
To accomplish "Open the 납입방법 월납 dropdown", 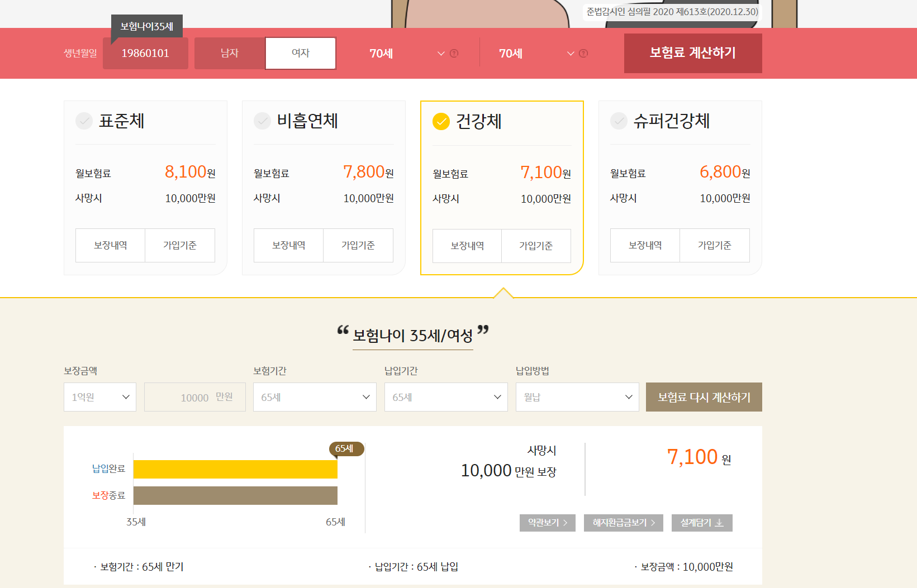I will [x=577, y=397].
